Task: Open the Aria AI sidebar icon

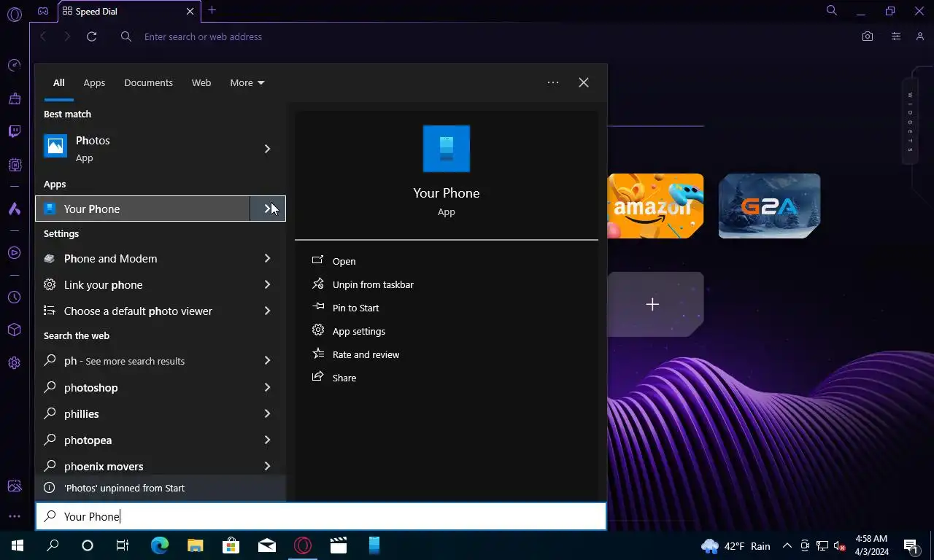Action: (14, 209)
